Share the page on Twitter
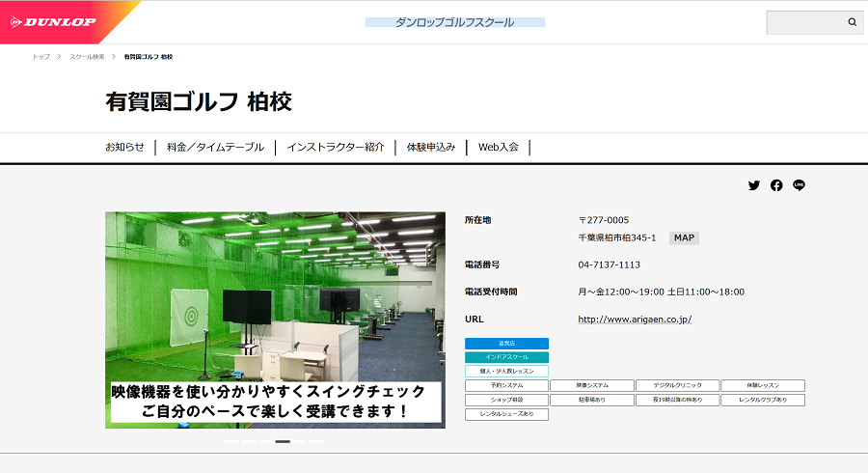868x473 pixels. (754, 185)
